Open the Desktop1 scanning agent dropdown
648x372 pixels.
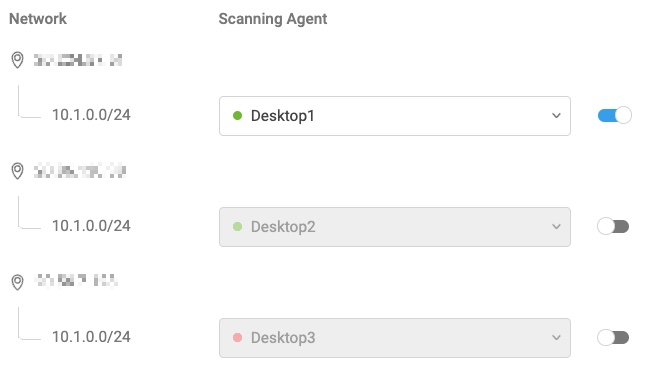395,116
